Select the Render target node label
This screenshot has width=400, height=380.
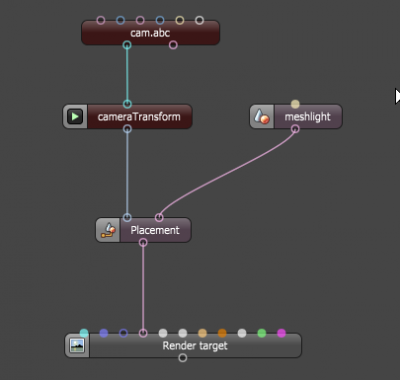[195, 346]
